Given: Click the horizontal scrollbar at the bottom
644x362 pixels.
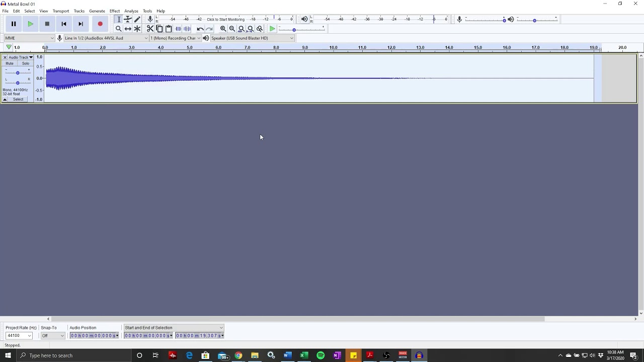Looking at the screenshot, I should click(x=298, y=319).
